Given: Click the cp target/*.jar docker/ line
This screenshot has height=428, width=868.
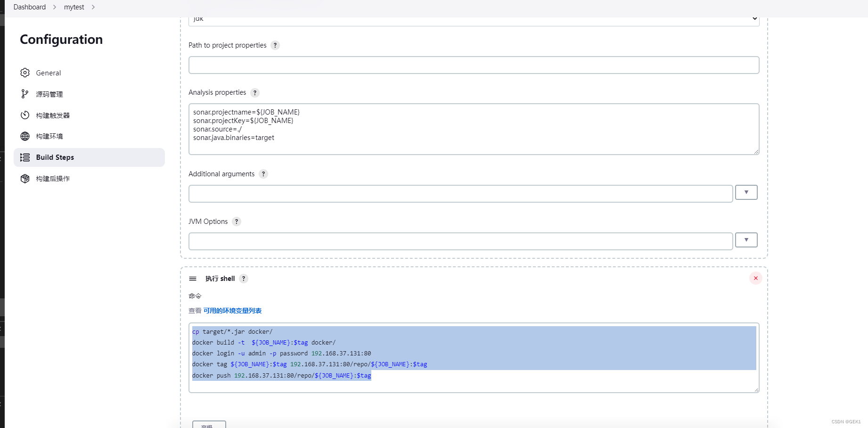Looking at the screenshot, I should click(x=232, y=332).
